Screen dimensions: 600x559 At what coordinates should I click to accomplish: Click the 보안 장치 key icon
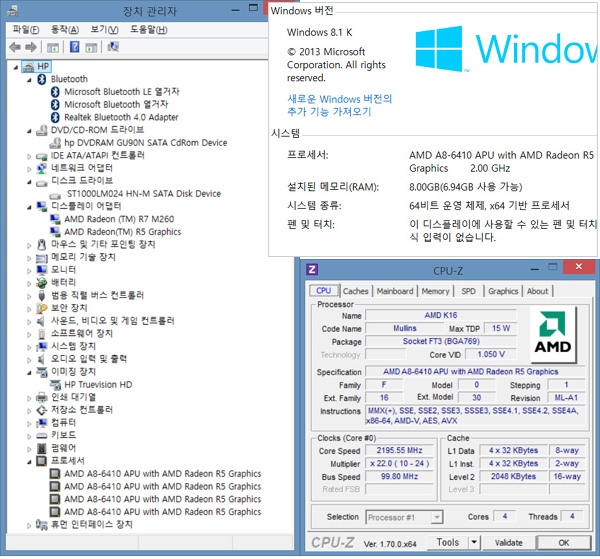(42, 308)
